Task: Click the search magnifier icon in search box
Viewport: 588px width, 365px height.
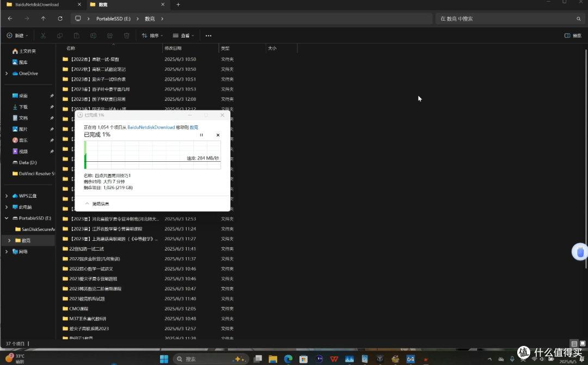Action: tap(579, 19)
